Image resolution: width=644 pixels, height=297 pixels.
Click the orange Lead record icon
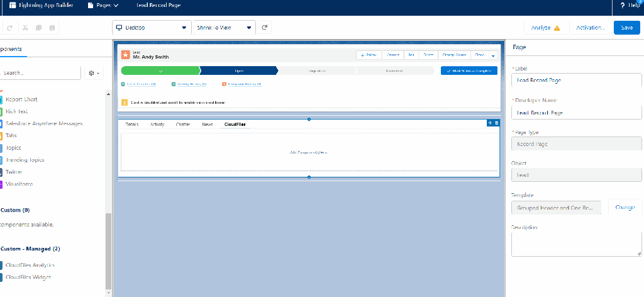click(126, 55)
